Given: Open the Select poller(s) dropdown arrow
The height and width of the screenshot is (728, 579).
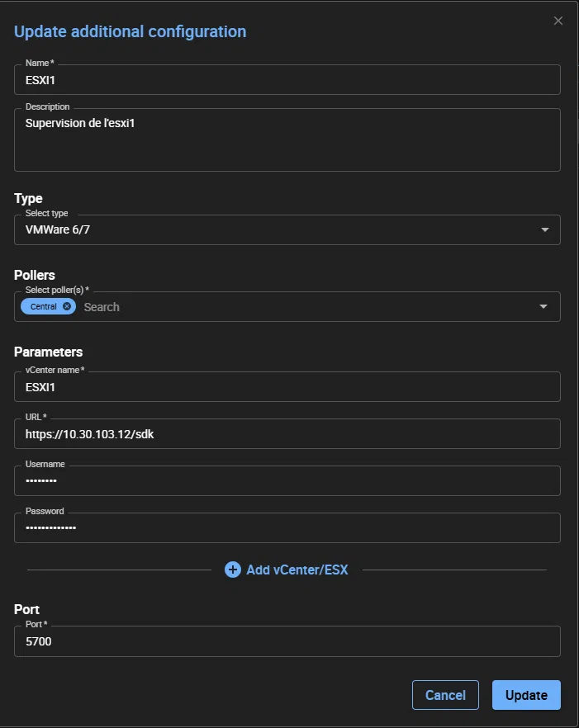Looking at the screenshot, I should [543, 307].
